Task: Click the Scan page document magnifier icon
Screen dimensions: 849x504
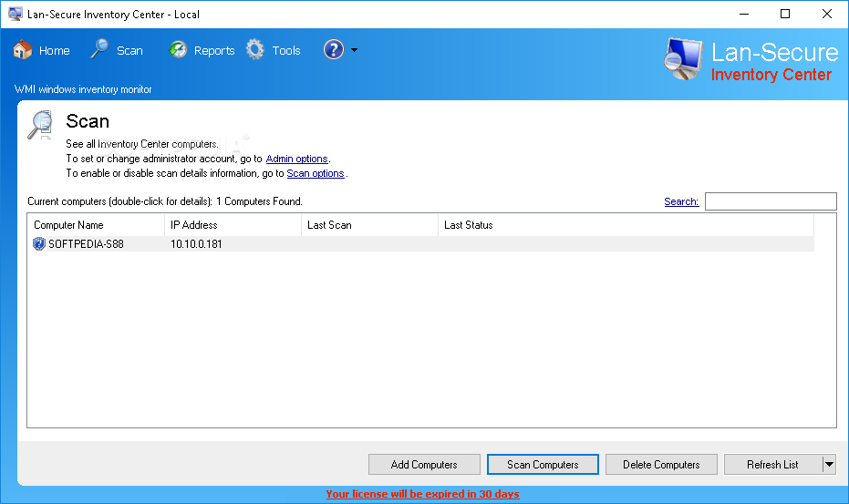Action: [x=41, y=125]
